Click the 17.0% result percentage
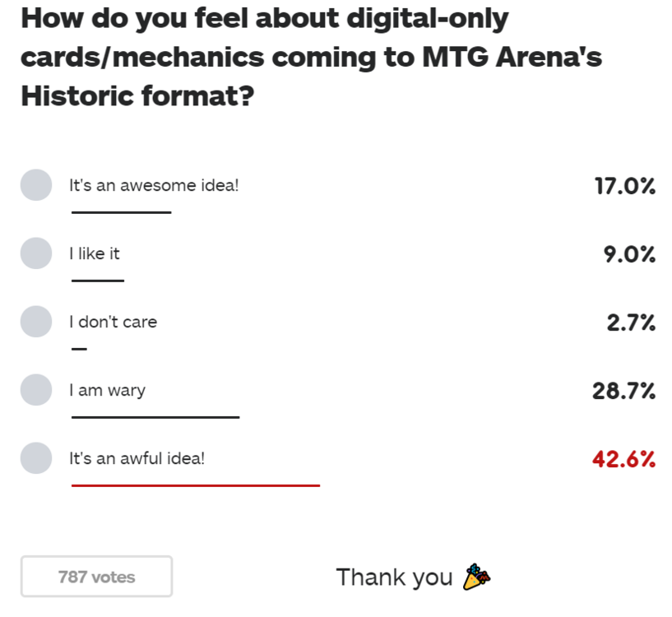Viewport: 672px width, 617px height. 624,186
